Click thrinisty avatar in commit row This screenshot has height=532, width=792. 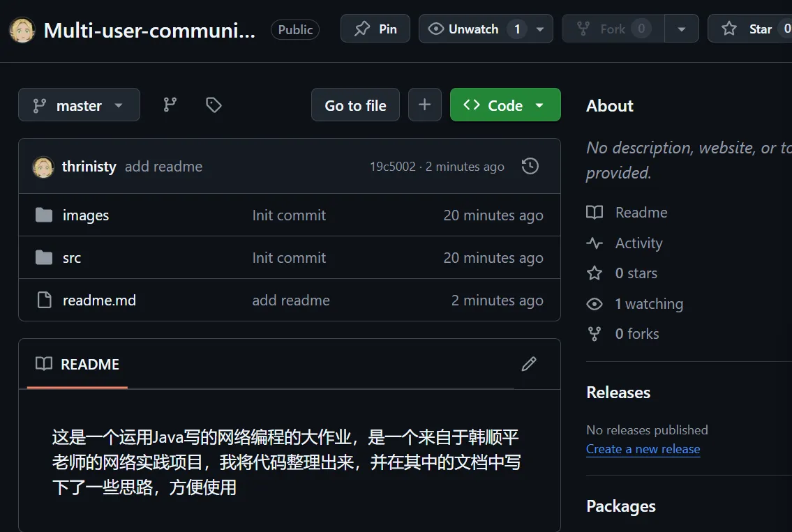tap(43, 167)
